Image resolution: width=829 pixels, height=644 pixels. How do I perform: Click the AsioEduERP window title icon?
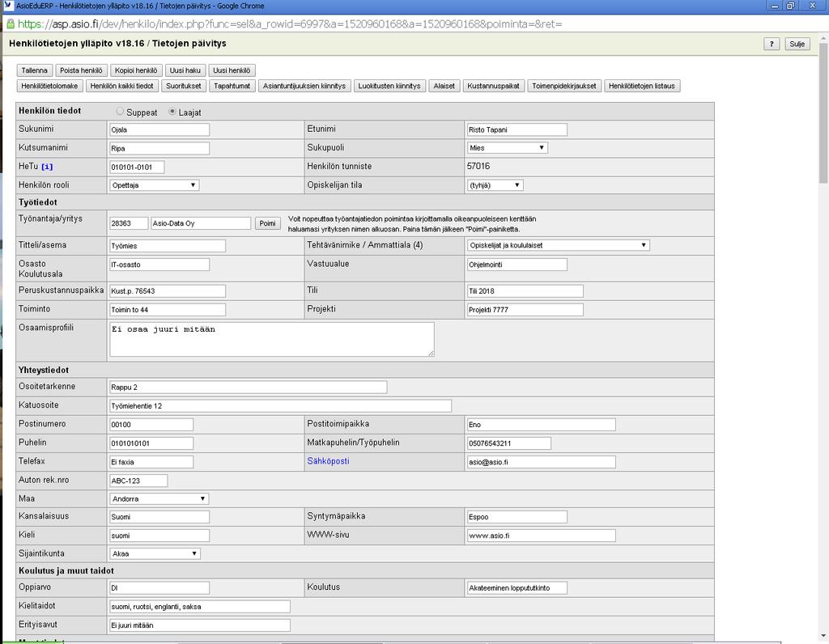(x=8, y=6)
